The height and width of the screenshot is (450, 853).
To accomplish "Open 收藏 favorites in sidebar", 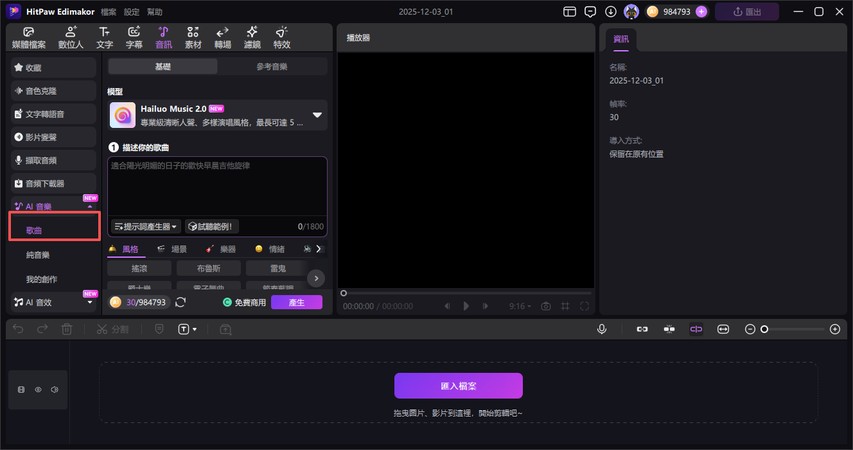I will pyautogui.click(x=53, y=67).
